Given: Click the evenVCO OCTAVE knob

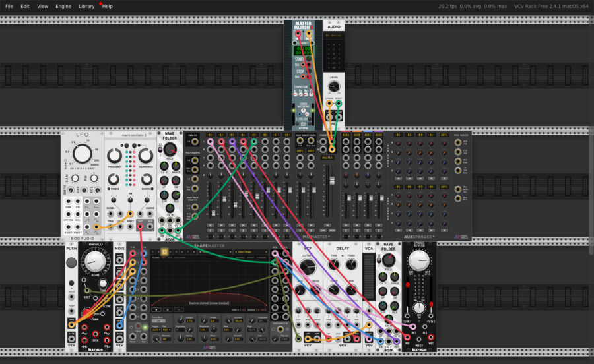Looking at the screenshot, I should 96,262.
